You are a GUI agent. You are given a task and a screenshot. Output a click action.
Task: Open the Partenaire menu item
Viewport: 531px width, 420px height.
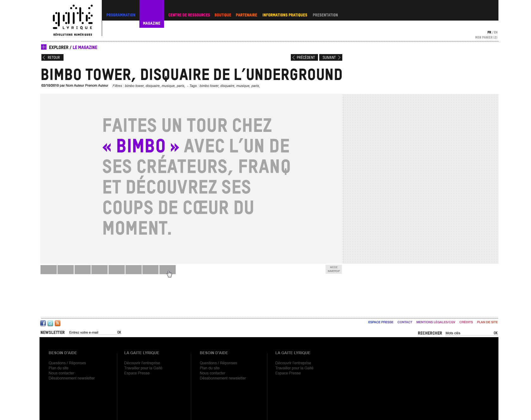tap(247, 15)
